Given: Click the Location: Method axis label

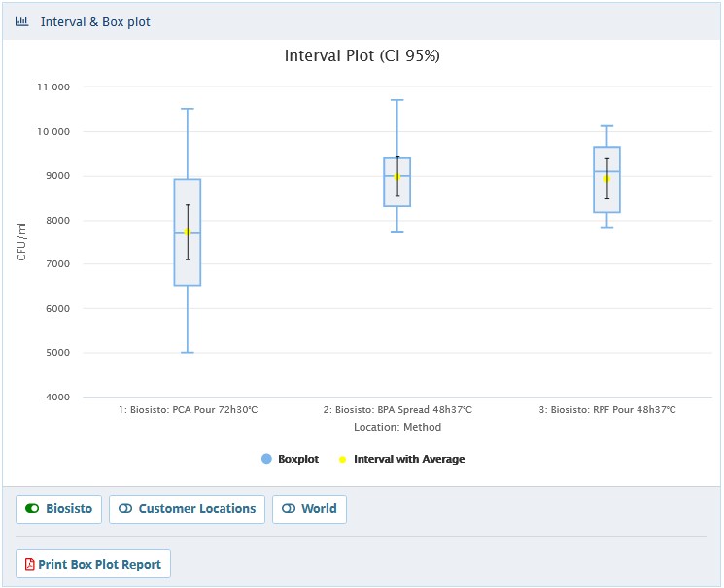Looking at the screenshot, I should tap(396, 427).
